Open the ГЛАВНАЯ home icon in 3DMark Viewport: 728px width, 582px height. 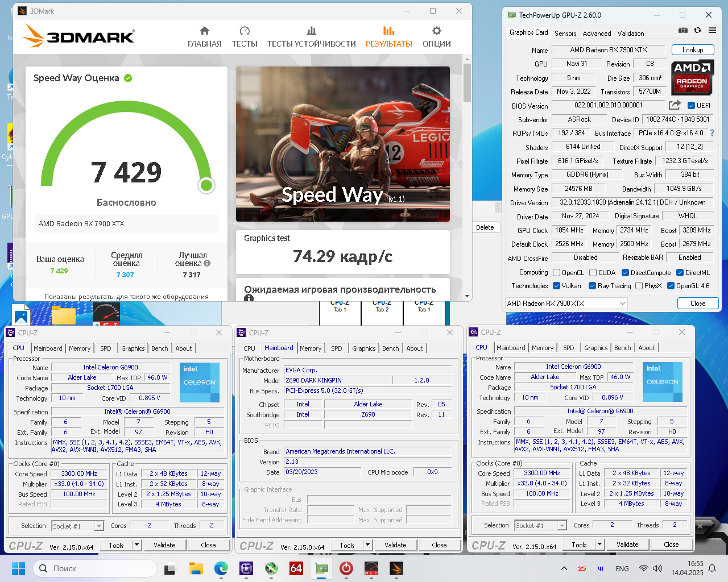click(x=205, y=31)
